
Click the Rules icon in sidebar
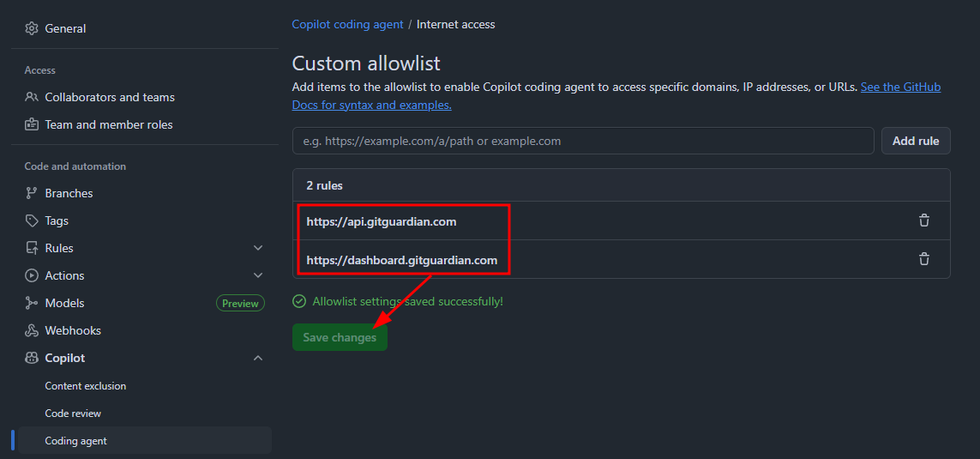click(x=31, y=248)
